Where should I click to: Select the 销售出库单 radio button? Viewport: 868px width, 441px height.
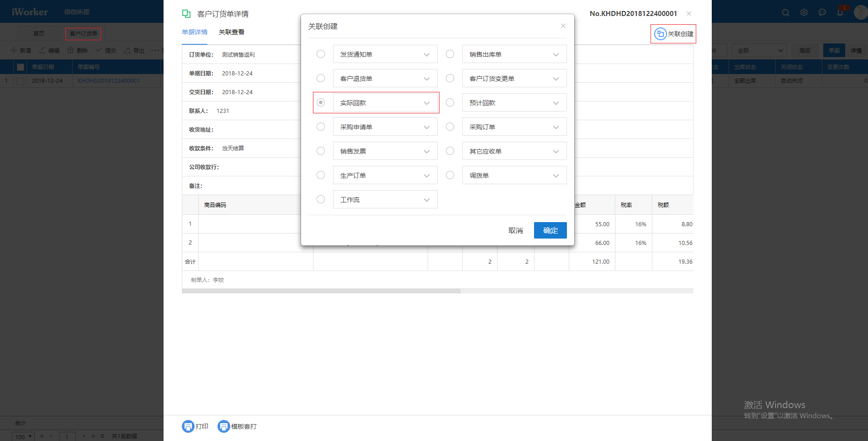(x=450, y=54)
